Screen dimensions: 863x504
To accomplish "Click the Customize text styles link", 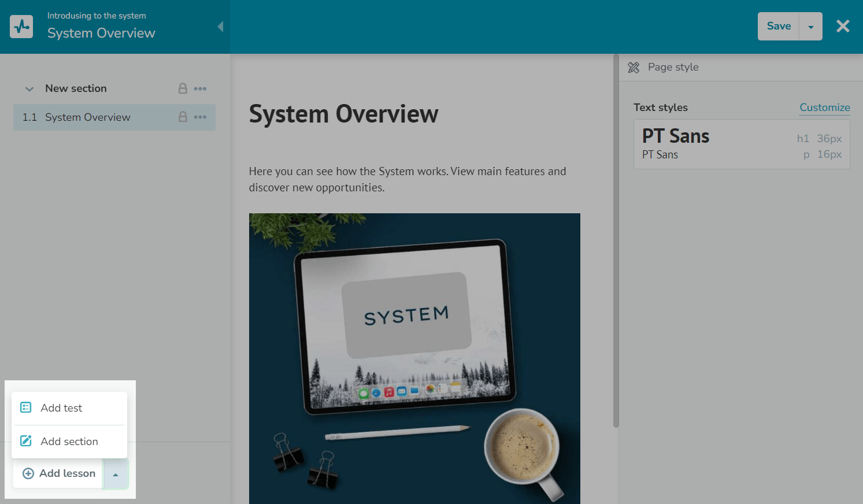I will 825,108.
